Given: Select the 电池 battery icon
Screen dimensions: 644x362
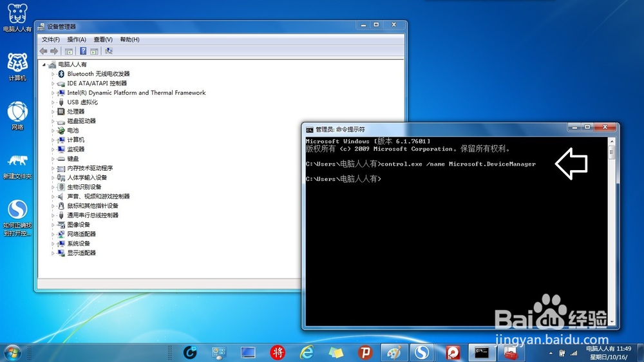Looking at the screenshot, I should tap(61, 130).
